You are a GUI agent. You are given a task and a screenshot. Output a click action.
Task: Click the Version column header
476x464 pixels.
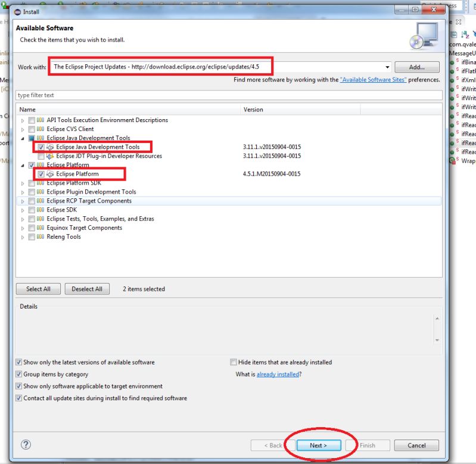(300, 110)
